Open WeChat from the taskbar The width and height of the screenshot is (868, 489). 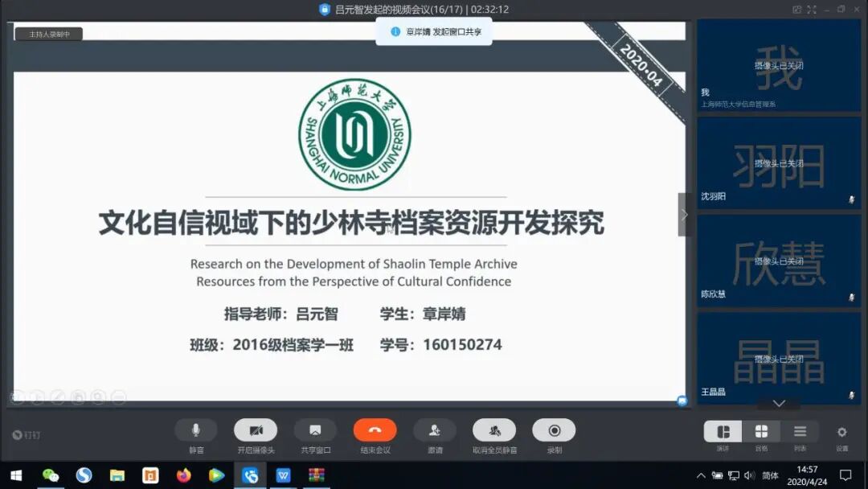(51, 475)
